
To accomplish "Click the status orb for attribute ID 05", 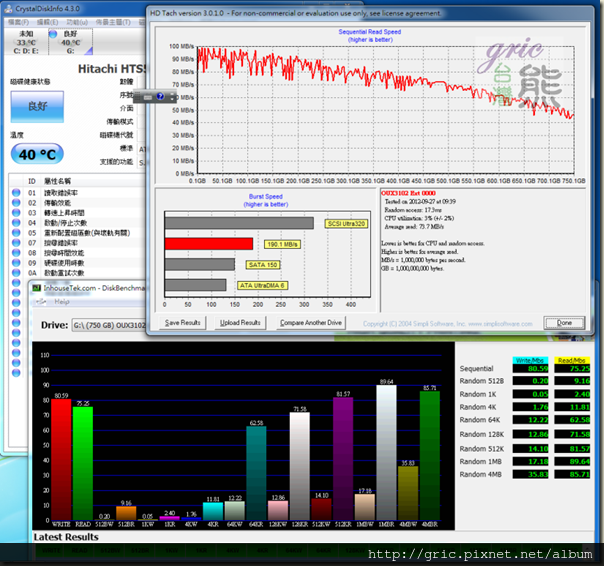I will (x=16, y=233).
